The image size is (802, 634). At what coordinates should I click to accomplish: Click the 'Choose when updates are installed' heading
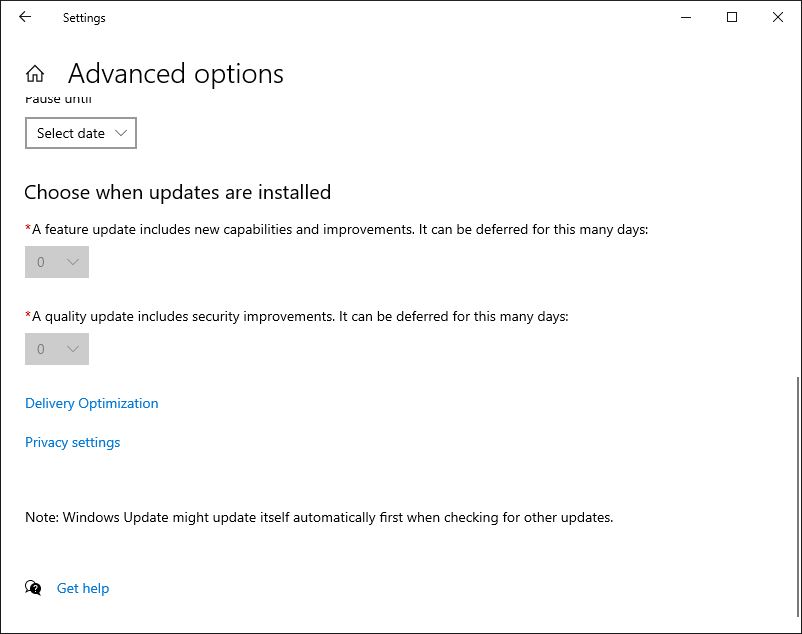pos(177,192)
